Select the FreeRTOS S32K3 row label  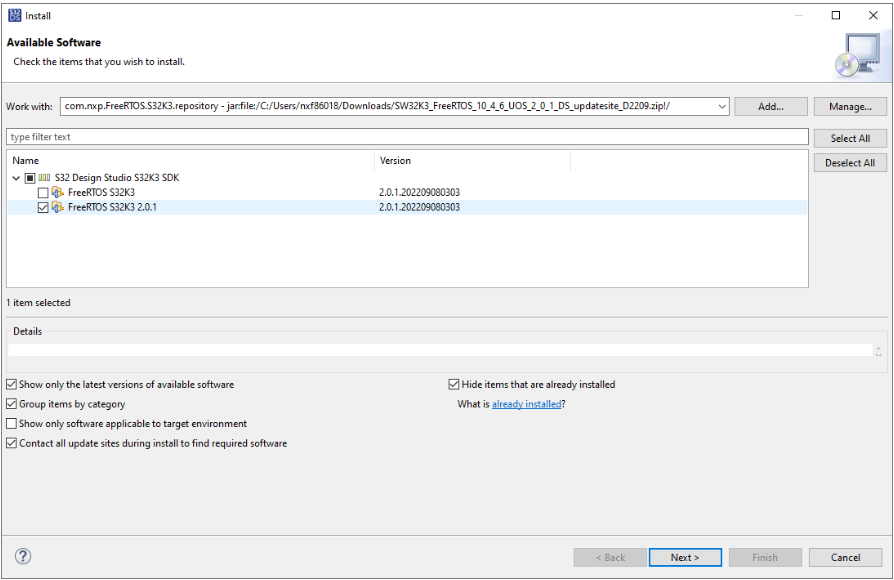101,192
